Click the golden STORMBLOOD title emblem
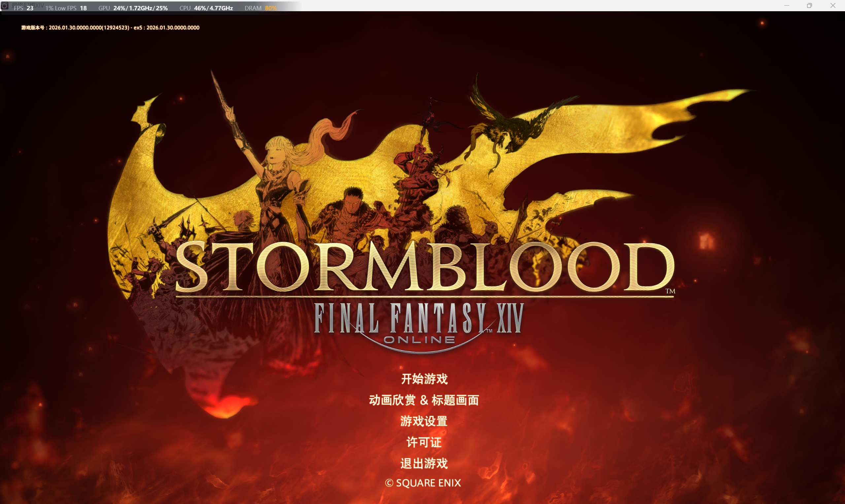Screen dimensions: 845x504 pyautogui.click(x=425, y=267)
